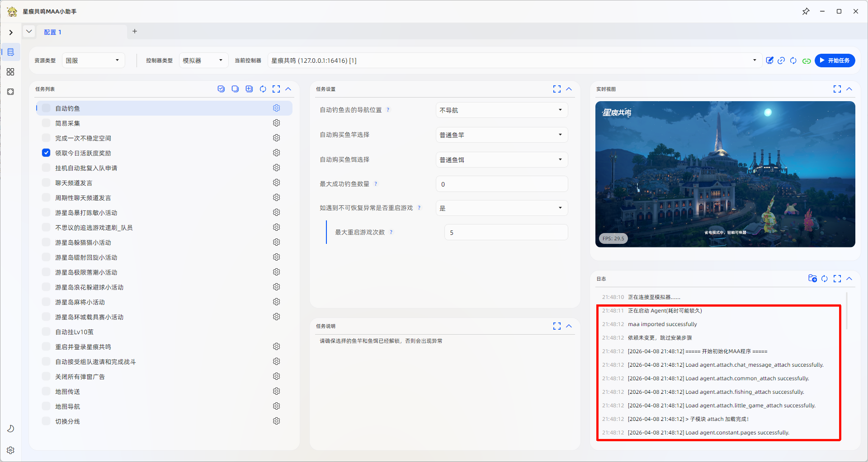
Task: Select 游星岛躲猫猫小活动 task row
Action: click(x=164, y=242)
